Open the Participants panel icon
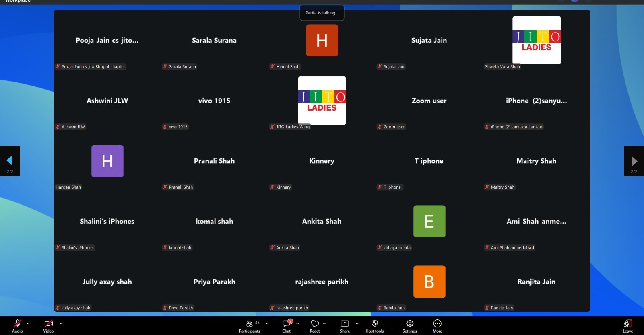The width and height of the screenshot is (644, 335). pyautogui.click(x=250, y=324)
